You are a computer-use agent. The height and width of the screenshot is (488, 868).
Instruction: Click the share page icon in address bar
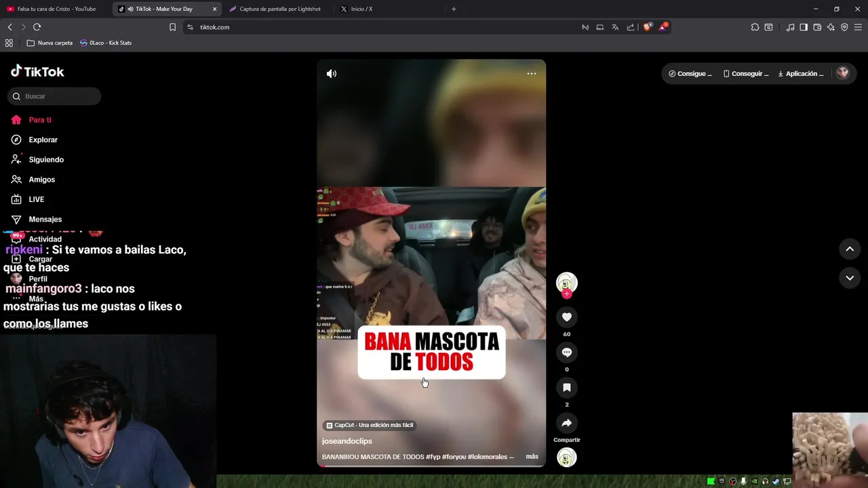pyautogui.click(x=631, y=27)
